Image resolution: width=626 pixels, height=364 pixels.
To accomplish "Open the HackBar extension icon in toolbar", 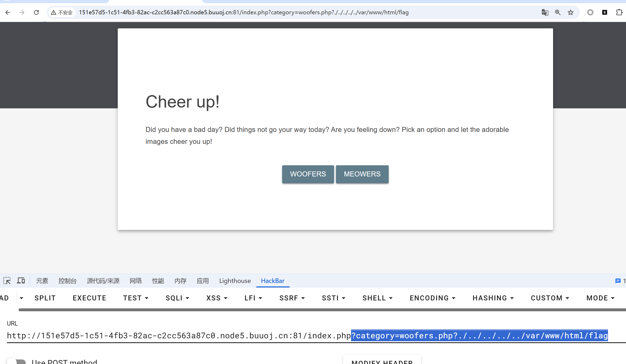I will coord(605,12).
